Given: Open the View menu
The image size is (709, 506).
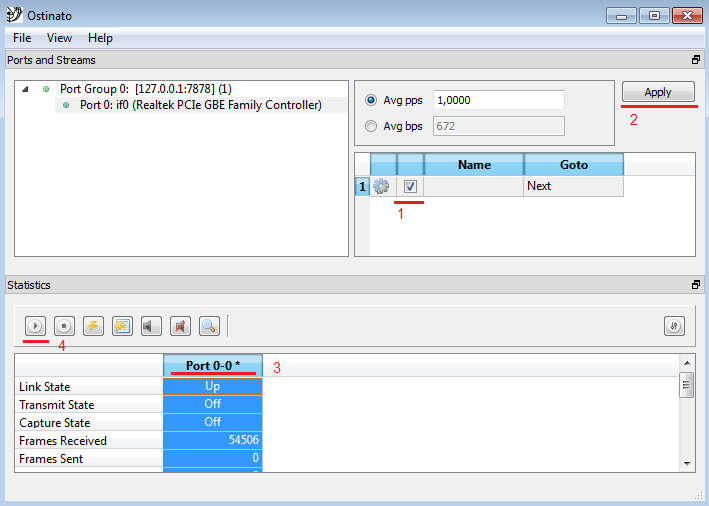Looking at the screenshot, I should click(x=60, y=38).
